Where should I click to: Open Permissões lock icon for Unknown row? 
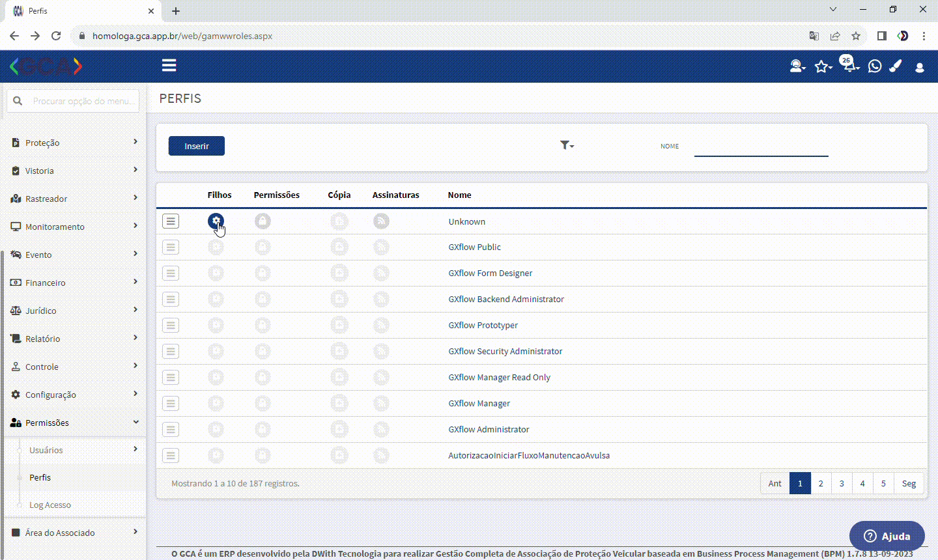263,221
